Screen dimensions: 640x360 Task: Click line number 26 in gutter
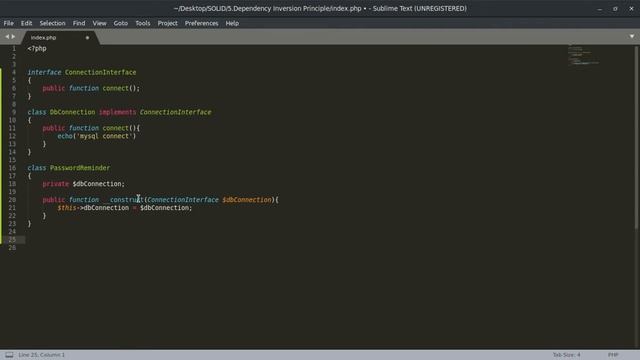coord(12,248)
